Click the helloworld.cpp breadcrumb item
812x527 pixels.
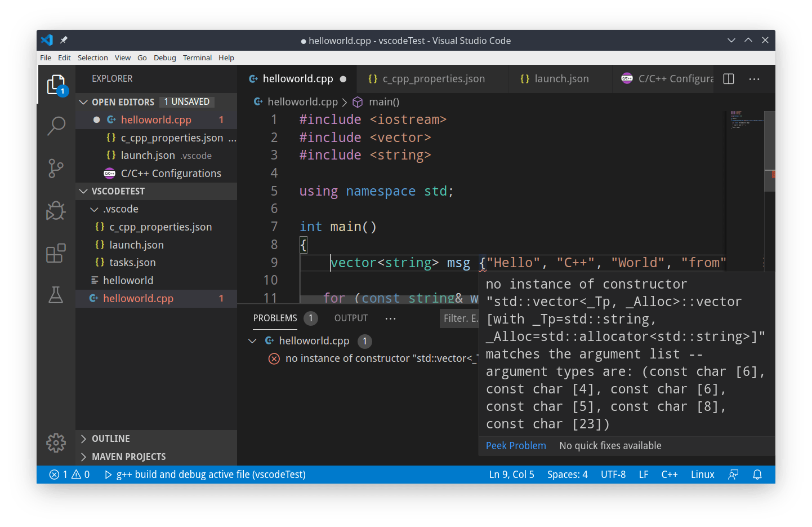[296, 102]
